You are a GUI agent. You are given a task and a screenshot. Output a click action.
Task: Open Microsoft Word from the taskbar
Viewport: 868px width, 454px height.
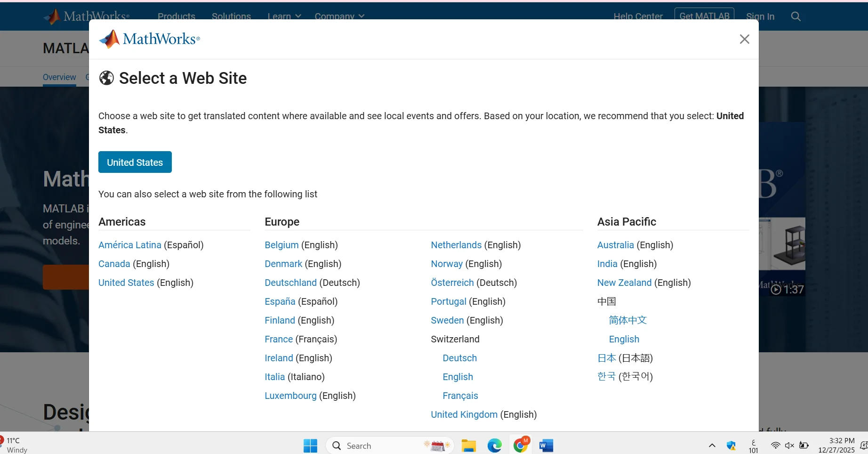pyautogui.click(x=546, y=446)
